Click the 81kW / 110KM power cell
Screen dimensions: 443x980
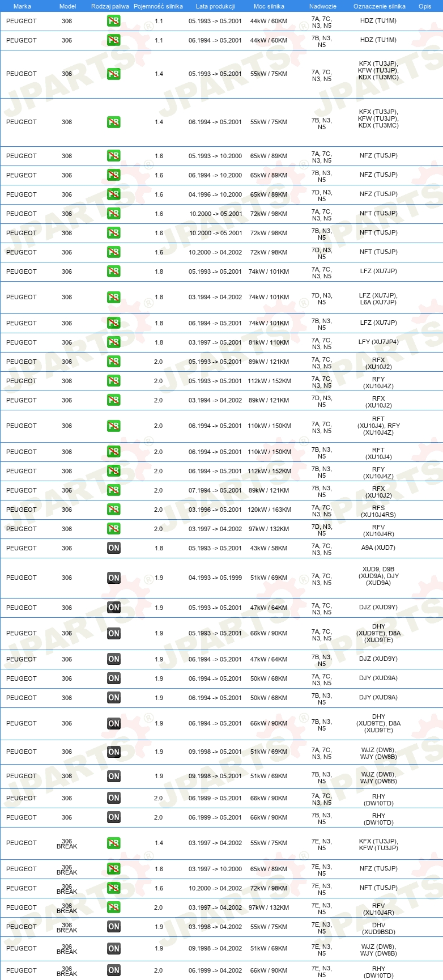[x=269, y=342]
